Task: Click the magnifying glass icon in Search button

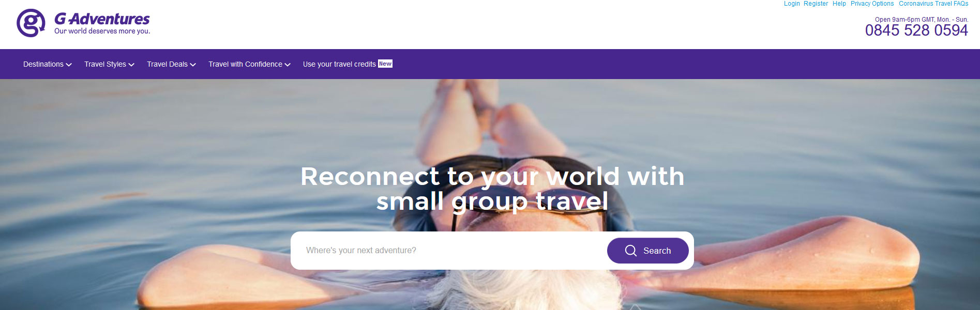Action: tap(630, 251)
